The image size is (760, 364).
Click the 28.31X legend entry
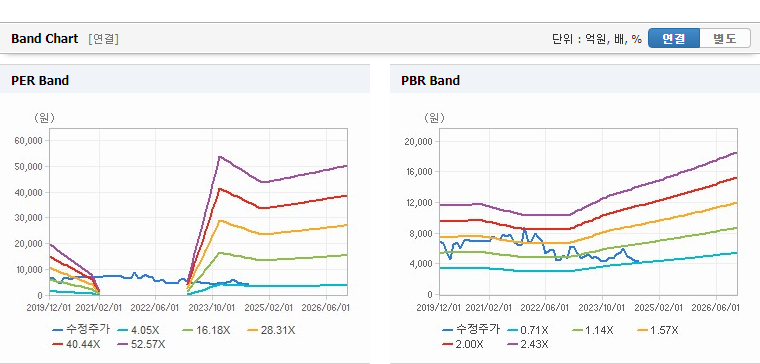[271, 330]
